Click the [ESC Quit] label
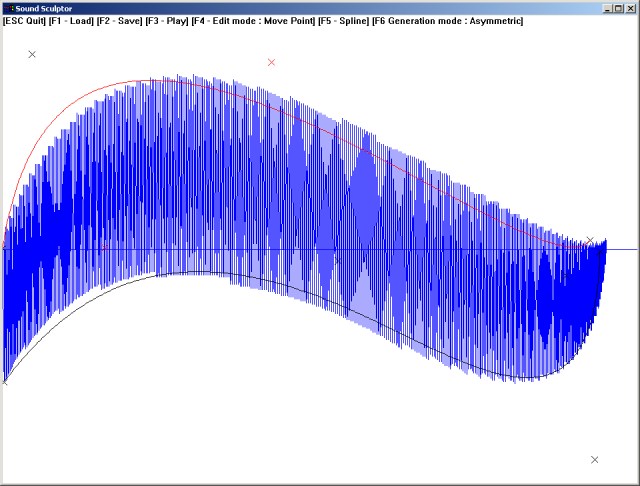Image resolution: width=640 pixels, height=486 pixels. [x=24, y=21]
